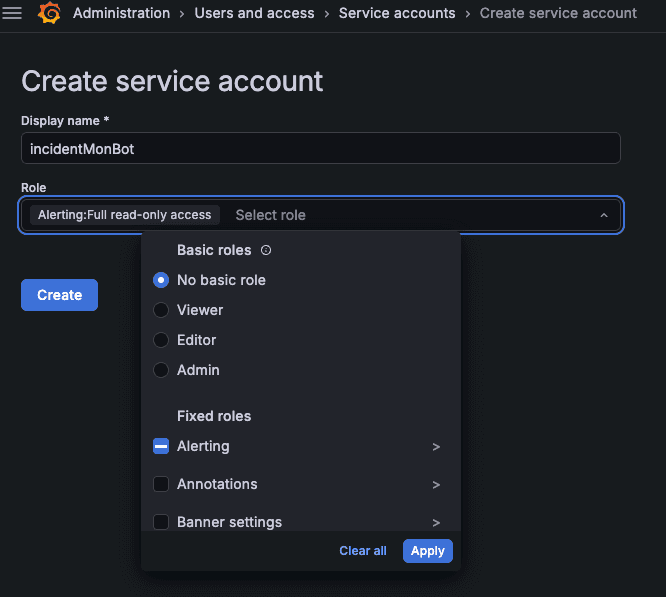Go to Administration breadcrumb
Screen dimensions: 666x597
[121, 13]
